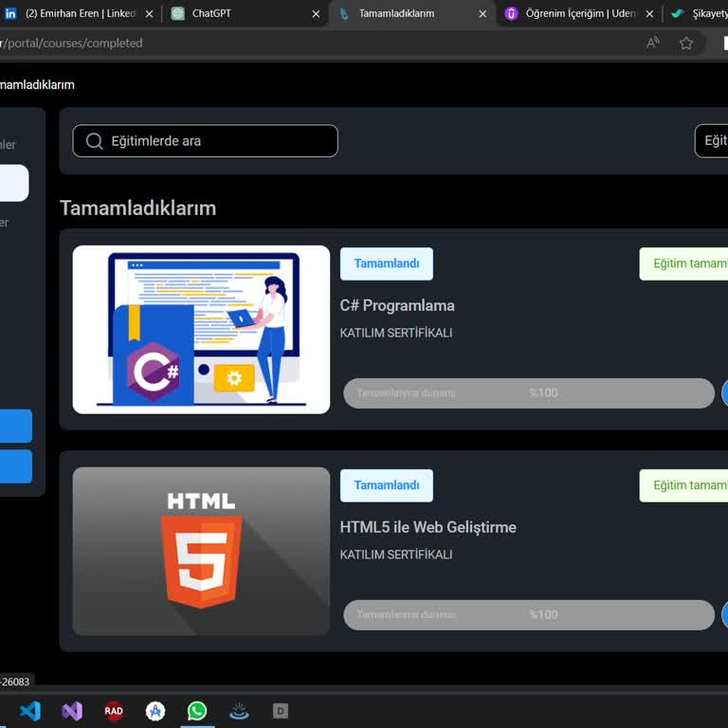Viewport: 728px width, 728px height.
Task: Close the ChatGPT browser tab
Action: coord(317,13)
